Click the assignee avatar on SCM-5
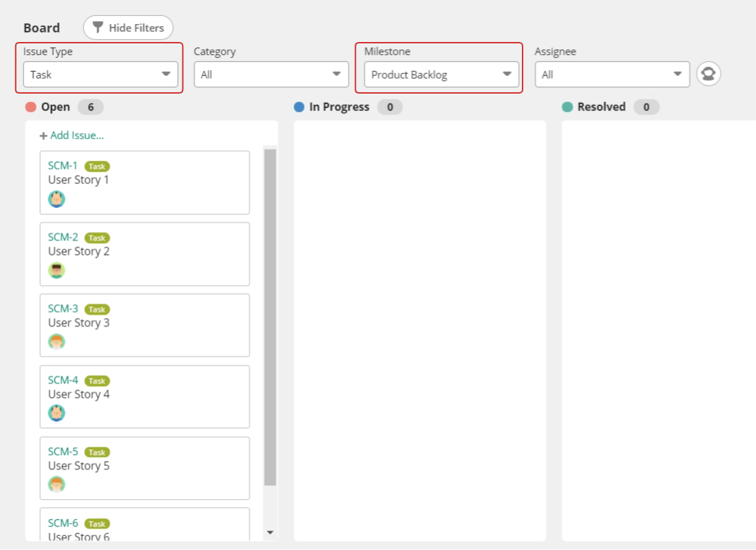Viewport: 756px width, 550px height. [x=56, y=485]
